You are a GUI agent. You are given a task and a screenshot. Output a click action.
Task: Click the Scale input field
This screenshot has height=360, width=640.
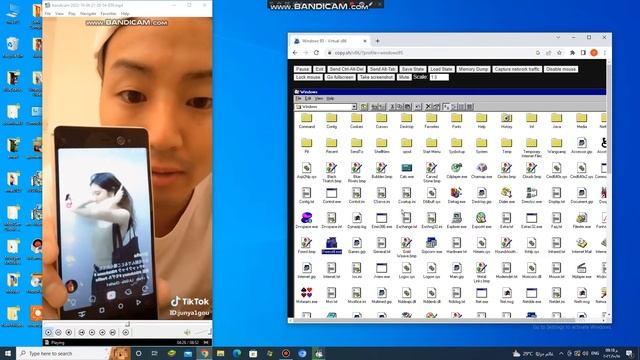(x=439, y=77)
